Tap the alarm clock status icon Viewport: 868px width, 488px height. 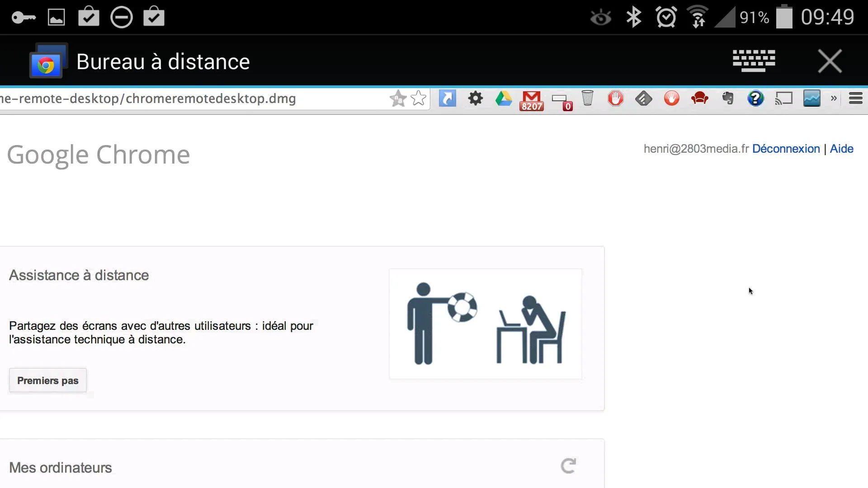(x=666, y=17)
